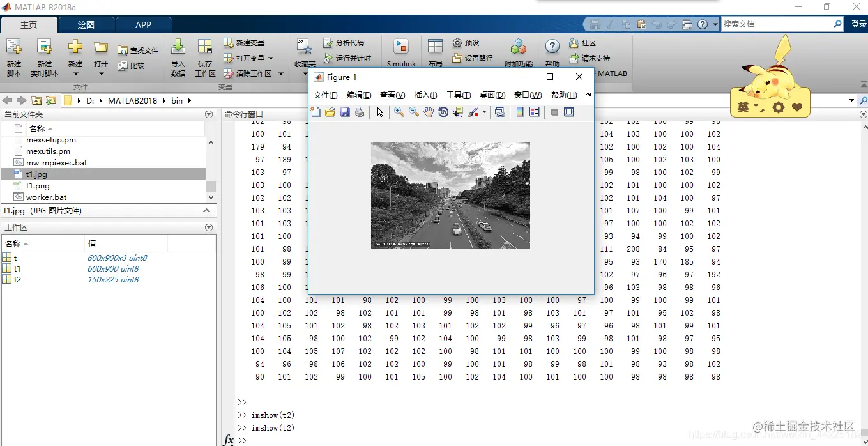Screen dimensions: 868x446
Task: Select workspace variable t value 600x900x3
Action: 118,258
